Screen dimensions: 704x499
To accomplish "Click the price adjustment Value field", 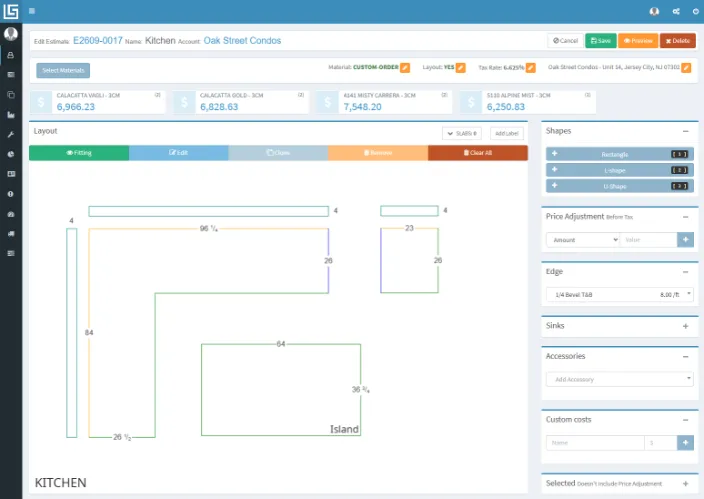I will [x=648, y=240].
